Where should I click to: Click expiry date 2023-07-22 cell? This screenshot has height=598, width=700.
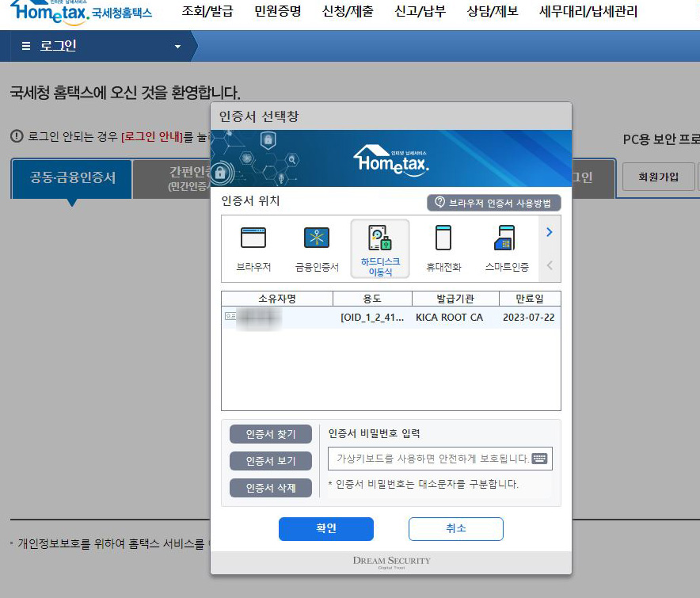(x=529, y=318)
